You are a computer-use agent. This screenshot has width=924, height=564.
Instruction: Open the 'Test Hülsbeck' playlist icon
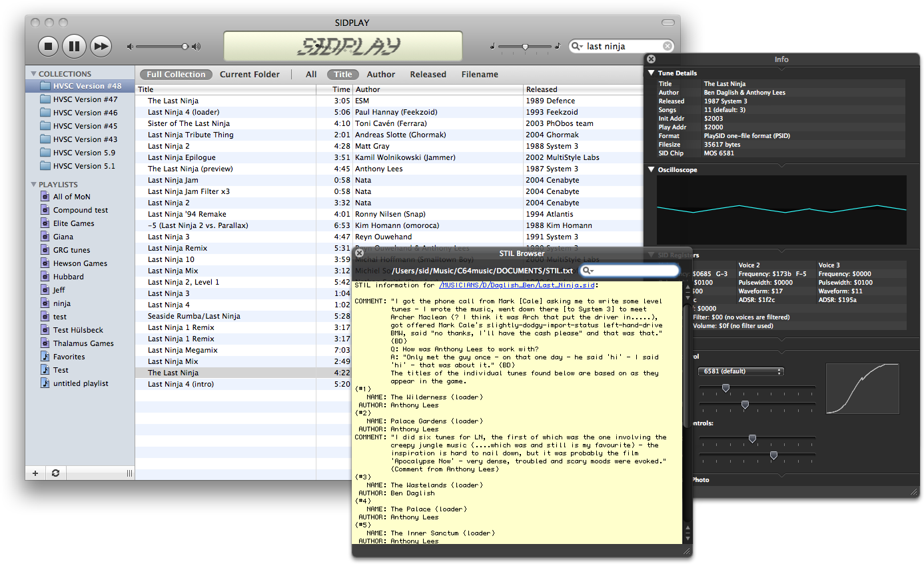pyautogui.click(x=45, y=330)
